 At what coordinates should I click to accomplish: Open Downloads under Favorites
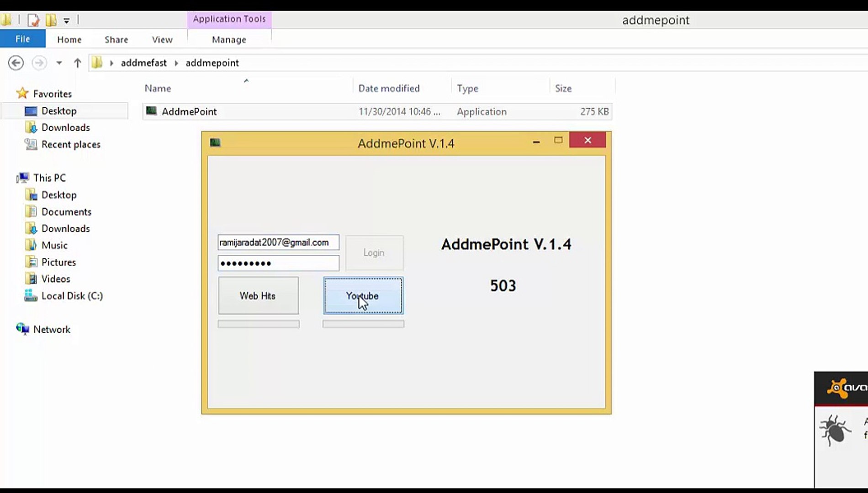(66, 127)
